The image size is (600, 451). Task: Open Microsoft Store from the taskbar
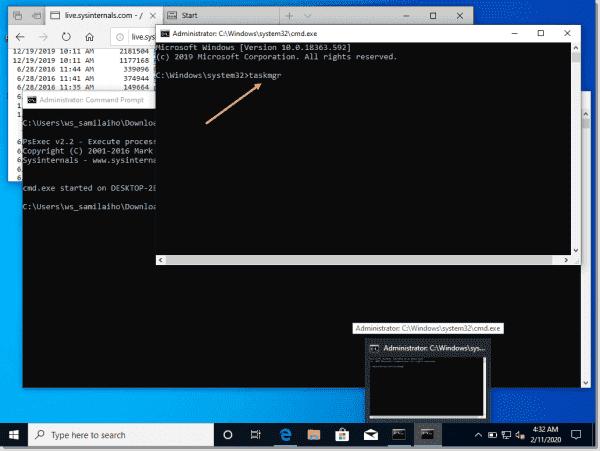click(x=340, y=435)
